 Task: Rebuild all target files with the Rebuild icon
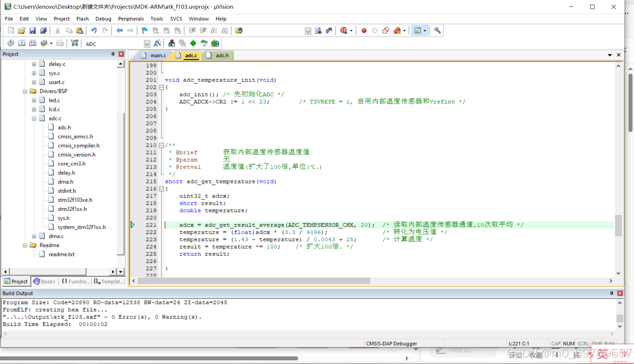(x=33, y=44)
